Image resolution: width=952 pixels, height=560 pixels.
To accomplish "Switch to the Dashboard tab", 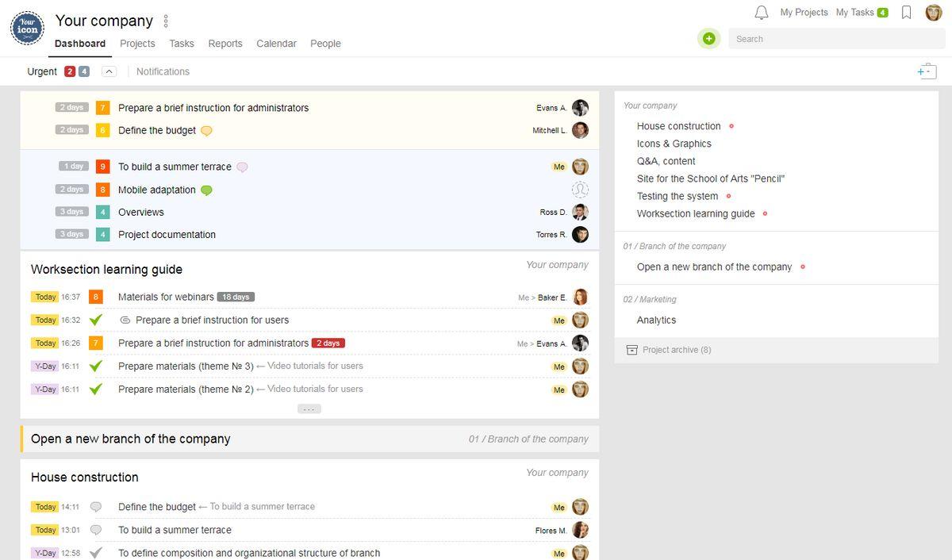I will click(x=80, y=44).
